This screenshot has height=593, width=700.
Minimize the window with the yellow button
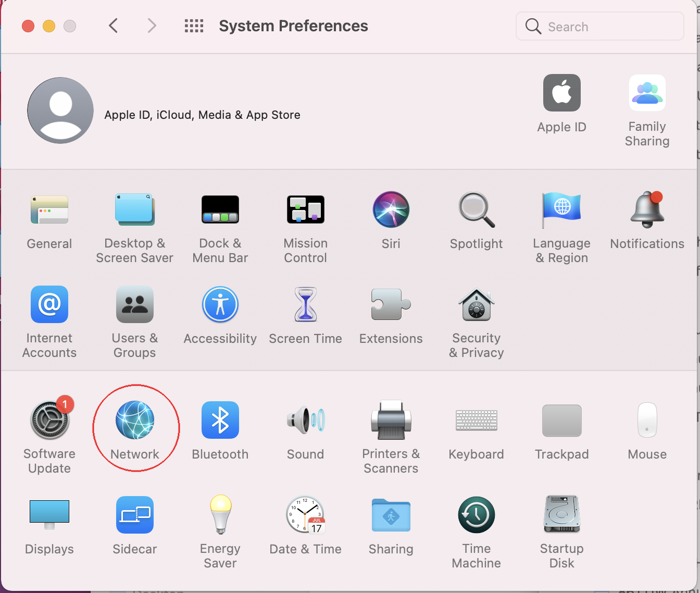pos(49,26)
